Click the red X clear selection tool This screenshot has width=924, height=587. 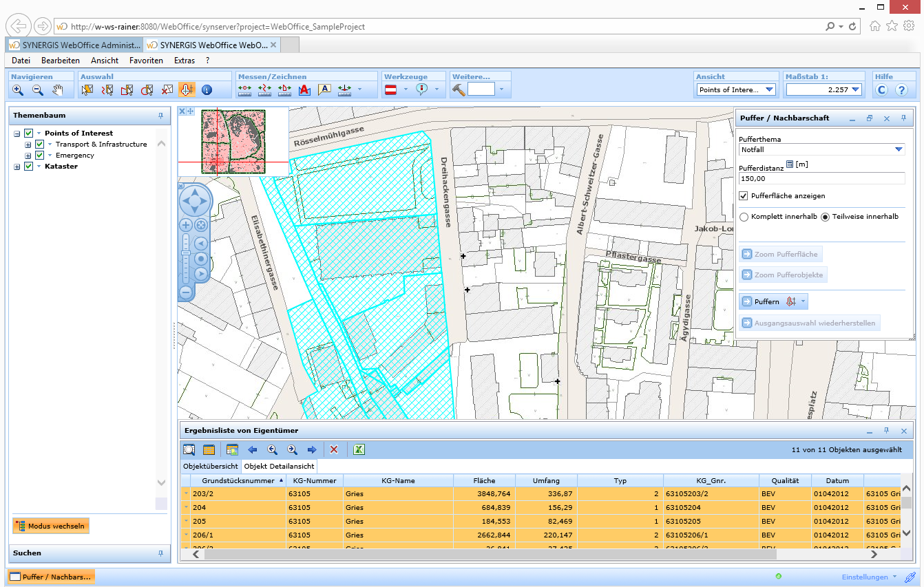(x=167, y=90)
